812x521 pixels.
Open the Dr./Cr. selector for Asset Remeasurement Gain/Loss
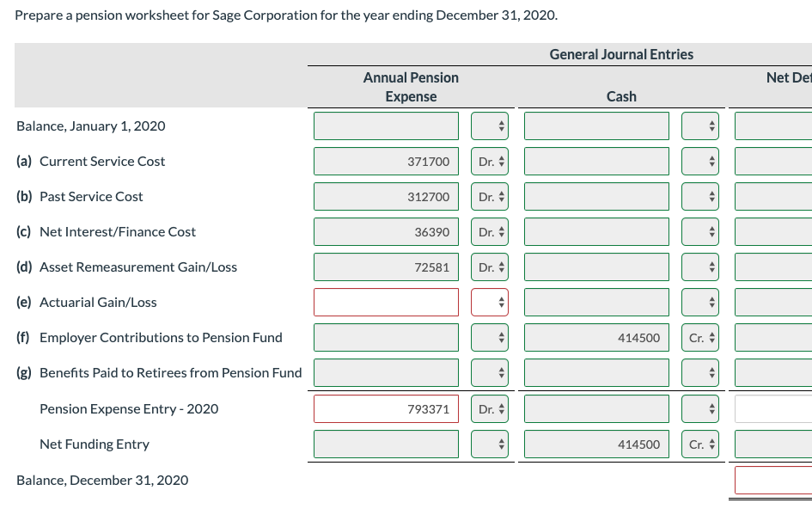(489, 267)
